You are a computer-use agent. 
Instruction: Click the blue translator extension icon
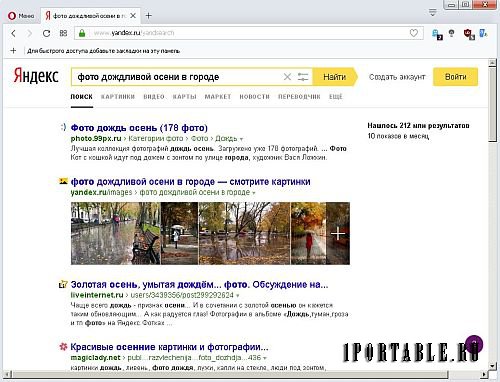pos(483,33)
